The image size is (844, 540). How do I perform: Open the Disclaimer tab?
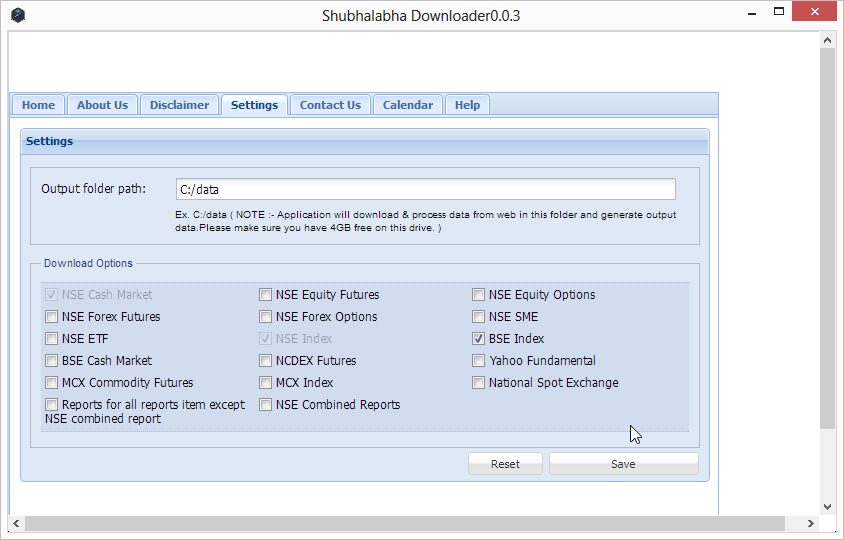click(x=179, y=105)
